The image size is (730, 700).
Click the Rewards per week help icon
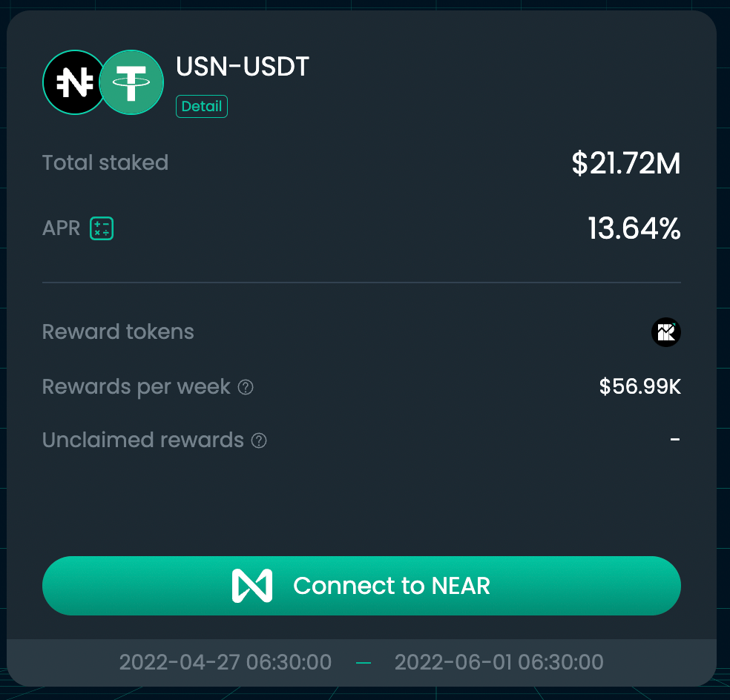click(246, 387)
